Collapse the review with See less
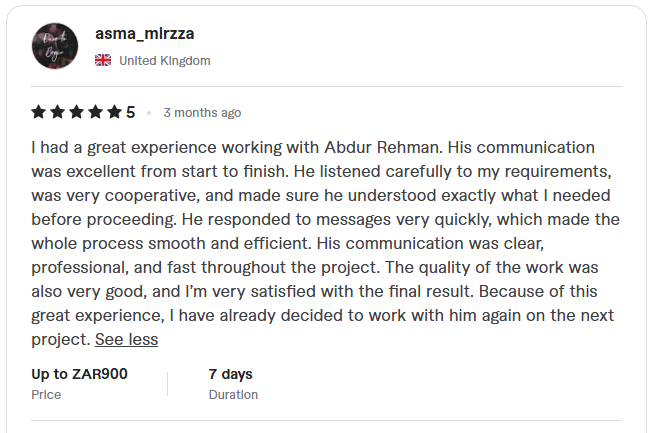 (x=126, y=339)
